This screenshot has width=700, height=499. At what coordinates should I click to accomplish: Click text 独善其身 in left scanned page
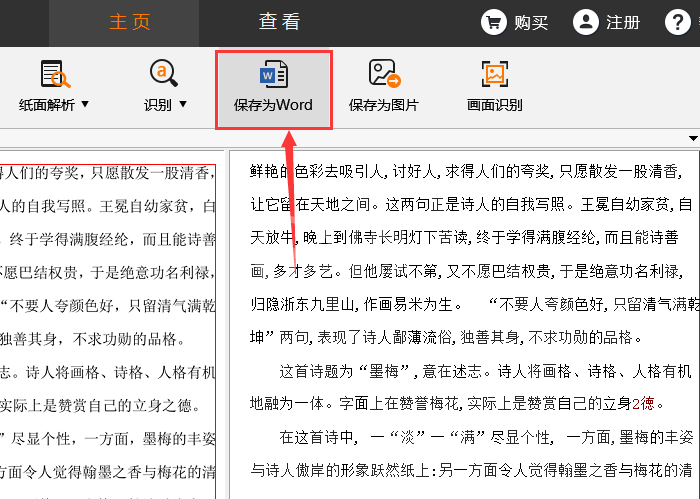pyautogui.click(x=29, y=339)
